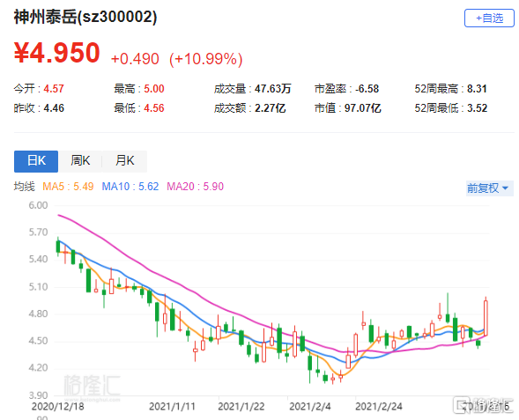Screen dimensions: 519x420
Task: Click the 52周最低 value 3.52
Action: tap(477, 108)
